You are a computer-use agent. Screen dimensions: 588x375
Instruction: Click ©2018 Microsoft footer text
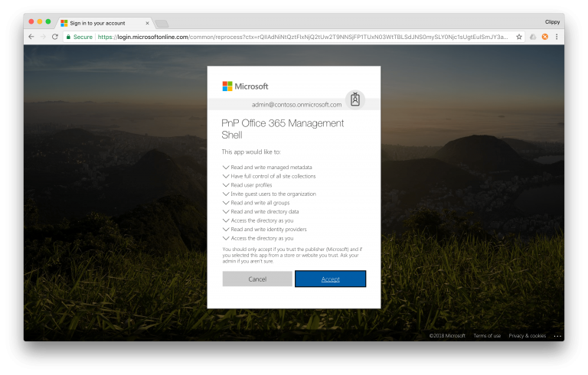pos(447,336)
